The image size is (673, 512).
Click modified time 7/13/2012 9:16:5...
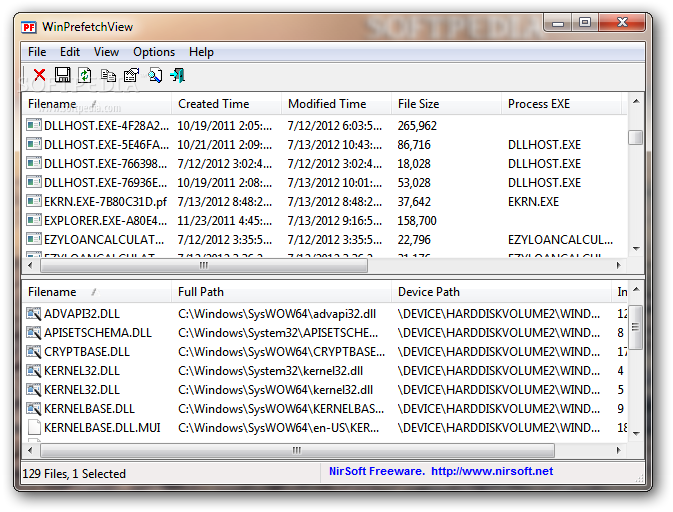pyautogui.click(x=334, y=220)
